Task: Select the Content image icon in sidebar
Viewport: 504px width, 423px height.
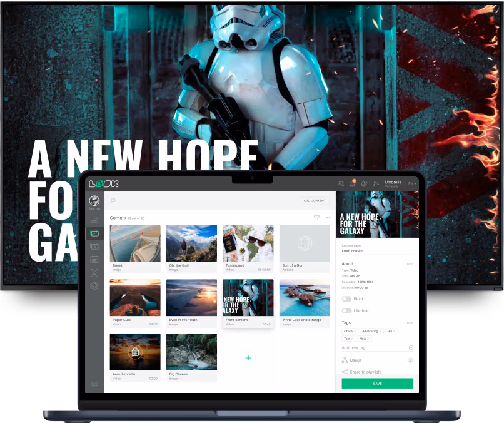Action: (x=94, y=233)
